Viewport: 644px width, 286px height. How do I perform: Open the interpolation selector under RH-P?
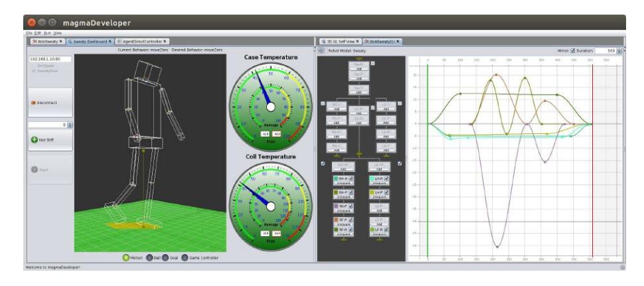(x=344, y=196)
